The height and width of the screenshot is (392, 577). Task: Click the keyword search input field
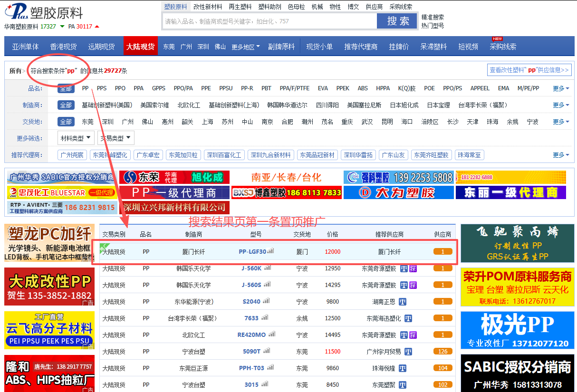point(269,21)
